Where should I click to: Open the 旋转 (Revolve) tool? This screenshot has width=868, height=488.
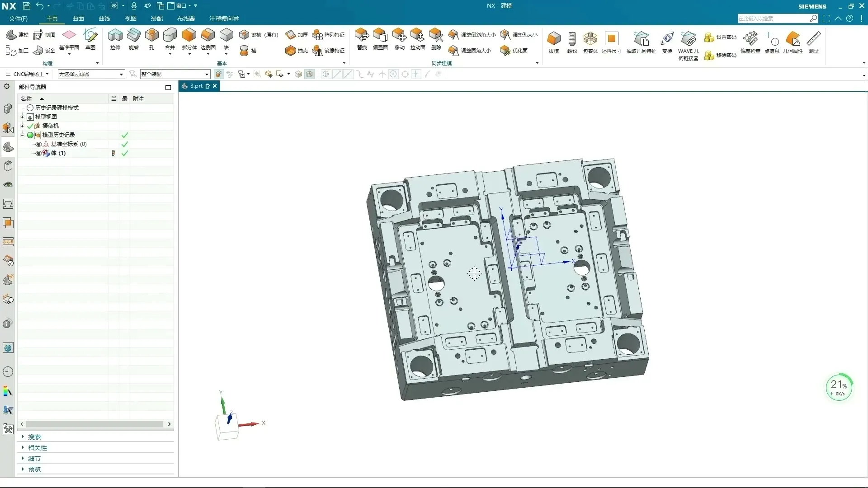133,39
